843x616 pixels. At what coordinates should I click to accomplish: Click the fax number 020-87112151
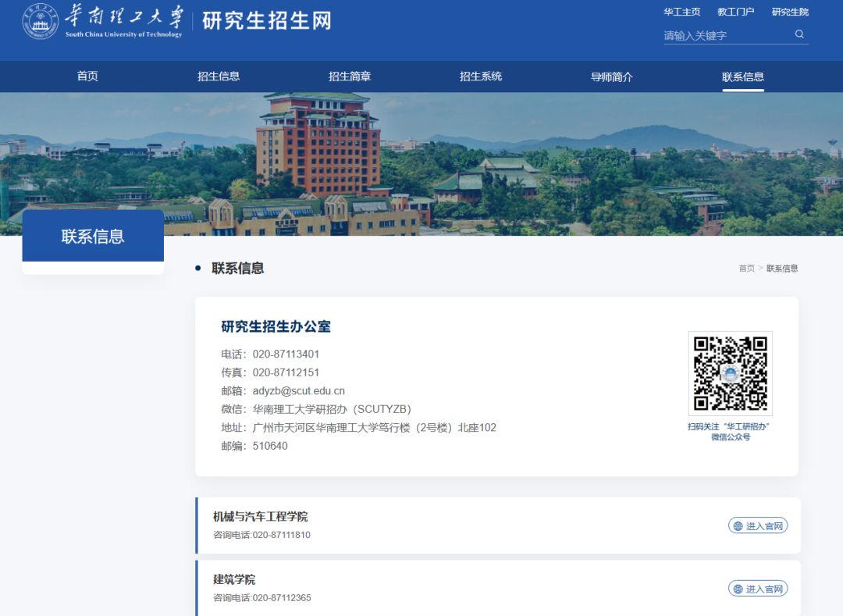pos(286,372)
